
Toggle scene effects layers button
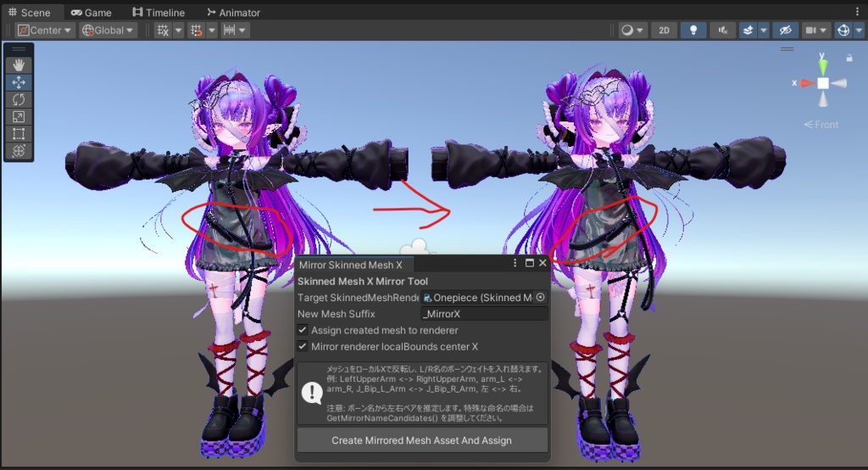coord(748,31)
